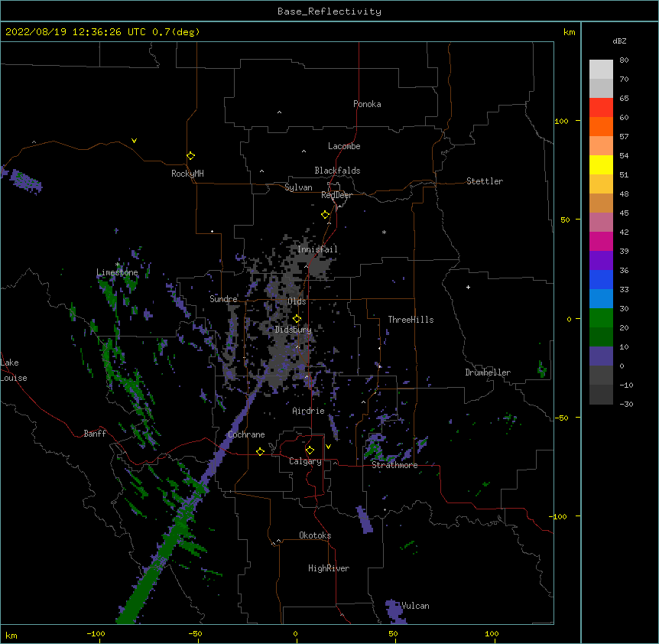The width and height of the screenshot is (659, 644).
Task: Click the yellow diamond marker below Cochrane
Action: tap(260, 451)
